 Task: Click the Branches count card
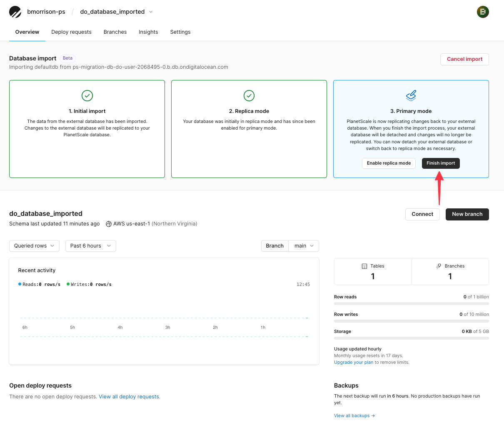click(x=450, y=272)
